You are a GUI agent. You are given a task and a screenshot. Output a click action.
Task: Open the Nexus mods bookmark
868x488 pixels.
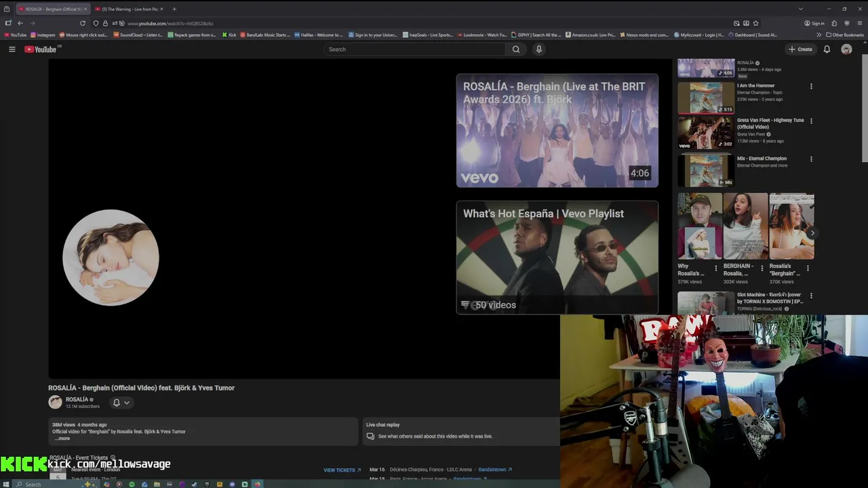pos(644,35)
